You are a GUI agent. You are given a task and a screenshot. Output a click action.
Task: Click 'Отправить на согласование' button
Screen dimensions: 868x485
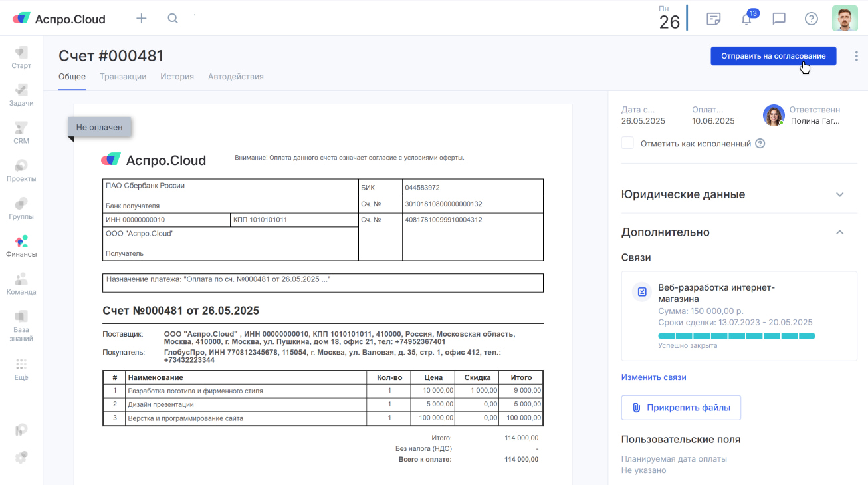[773, 56]
